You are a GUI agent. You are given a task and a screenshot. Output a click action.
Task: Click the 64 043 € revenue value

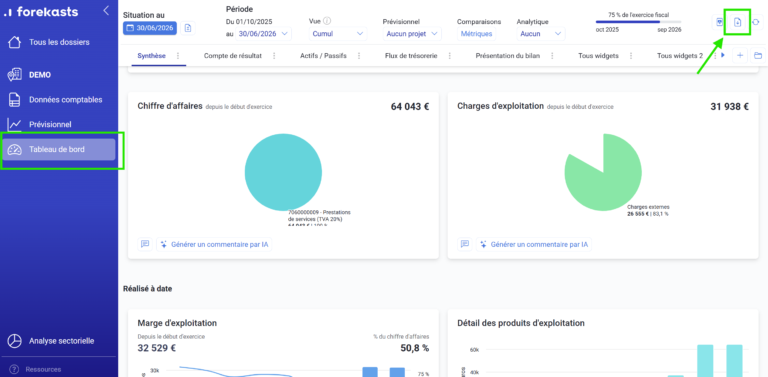410,106
